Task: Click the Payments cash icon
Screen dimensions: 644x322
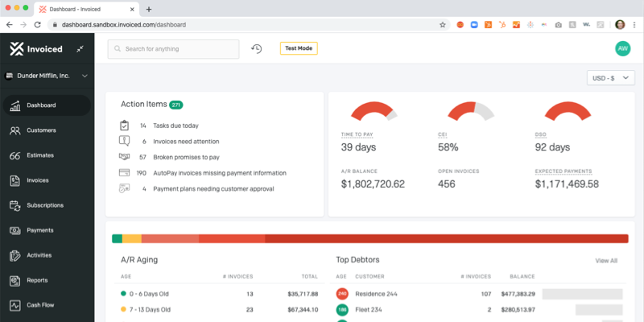Action: pyautogui.click(x=14, y=231)
